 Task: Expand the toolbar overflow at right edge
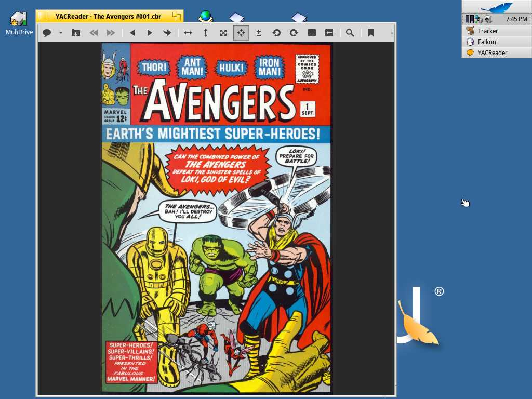click(392, 33)
